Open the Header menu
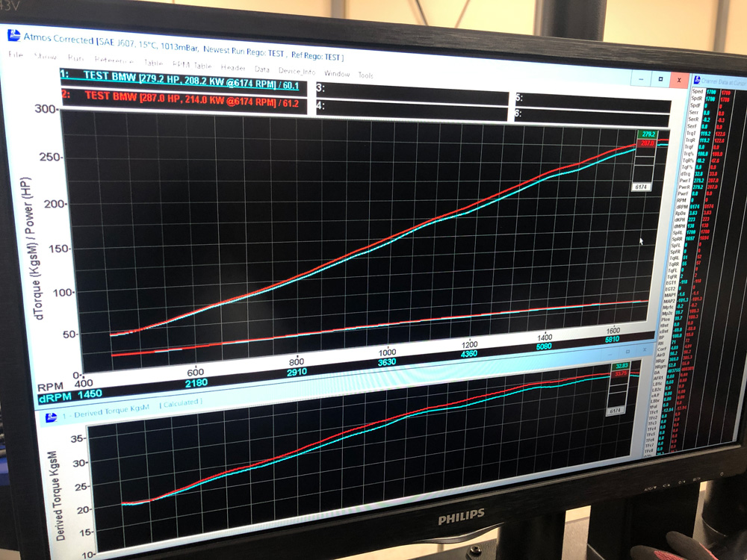This screenshot has height=560, width=747. (x=233, y=67)
